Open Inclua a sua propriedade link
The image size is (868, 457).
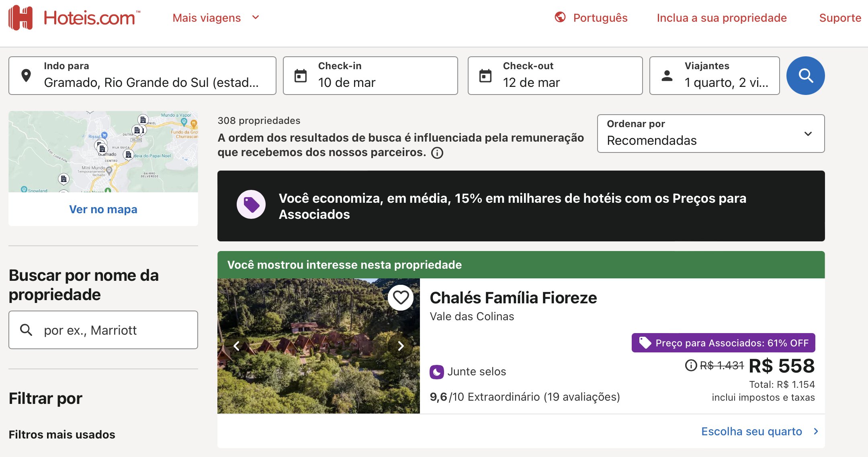(722, 18)
